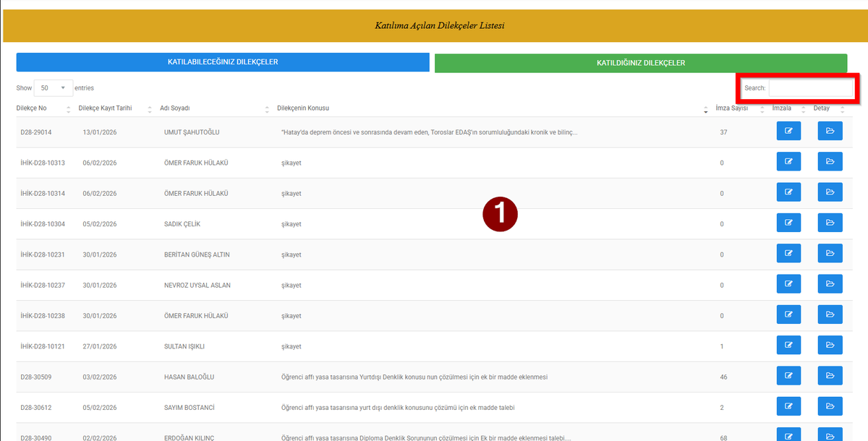
Task: Select petition number İHİK-D28-10237
Action: click(x=43, y=285)
